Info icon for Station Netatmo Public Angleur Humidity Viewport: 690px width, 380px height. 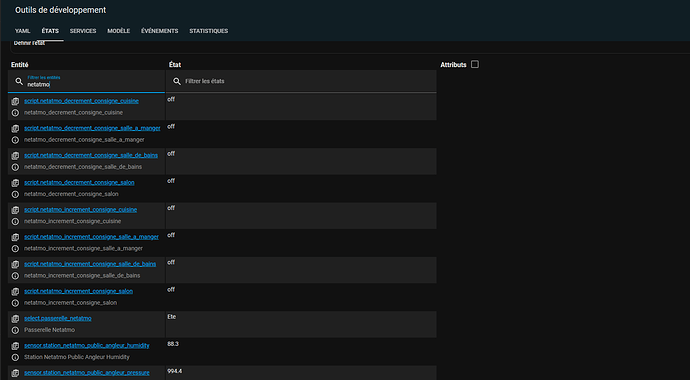click(x=15, y=357)
